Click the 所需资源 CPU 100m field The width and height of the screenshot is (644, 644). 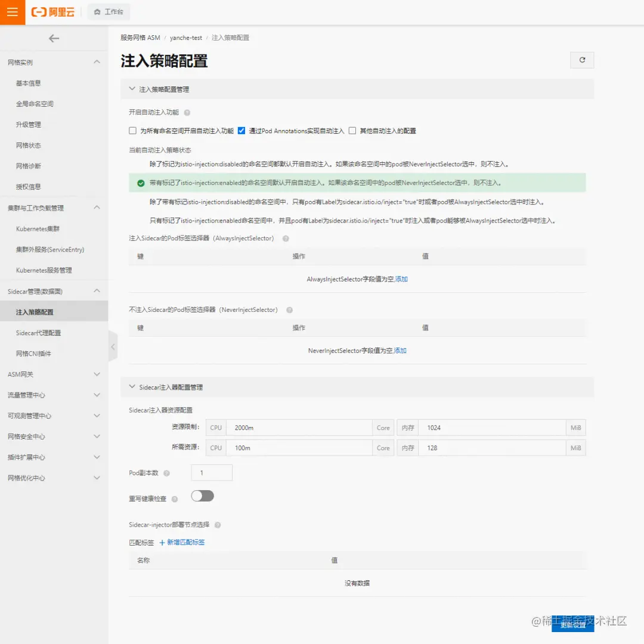[299, 448]
